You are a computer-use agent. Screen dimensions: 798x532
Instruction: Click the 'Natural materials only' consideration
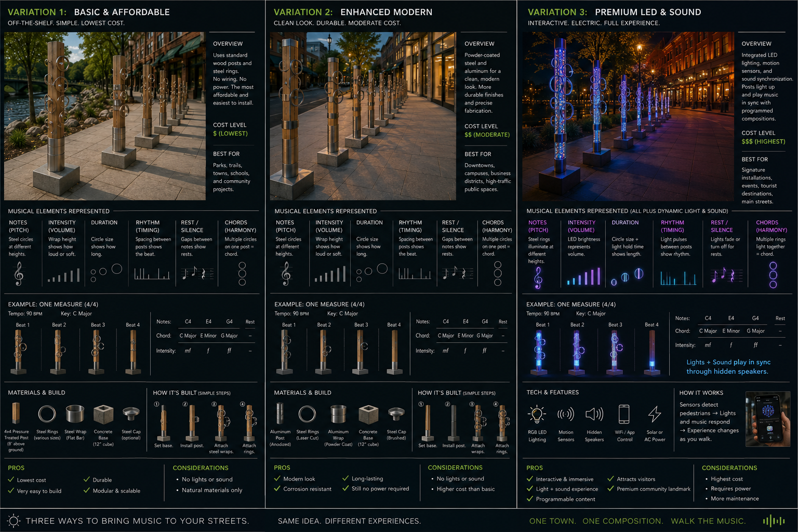click(212, 490)
